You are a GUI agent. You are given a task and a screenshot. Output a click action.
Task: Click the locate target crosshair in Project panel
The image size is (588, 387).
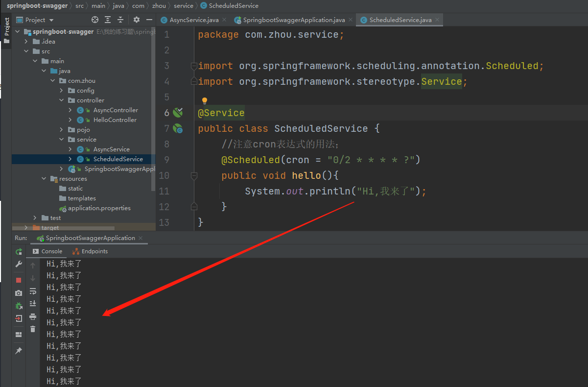[95, 20]
